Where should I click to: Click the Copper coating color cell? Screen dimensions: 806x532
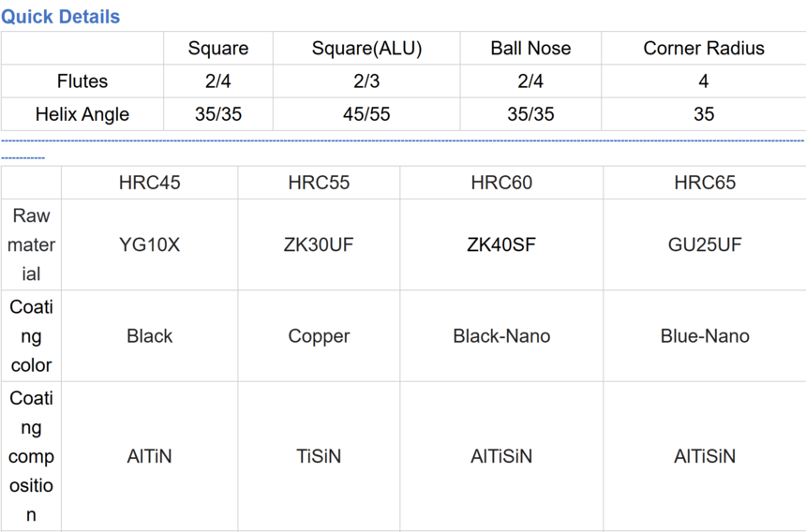point(319,335)
